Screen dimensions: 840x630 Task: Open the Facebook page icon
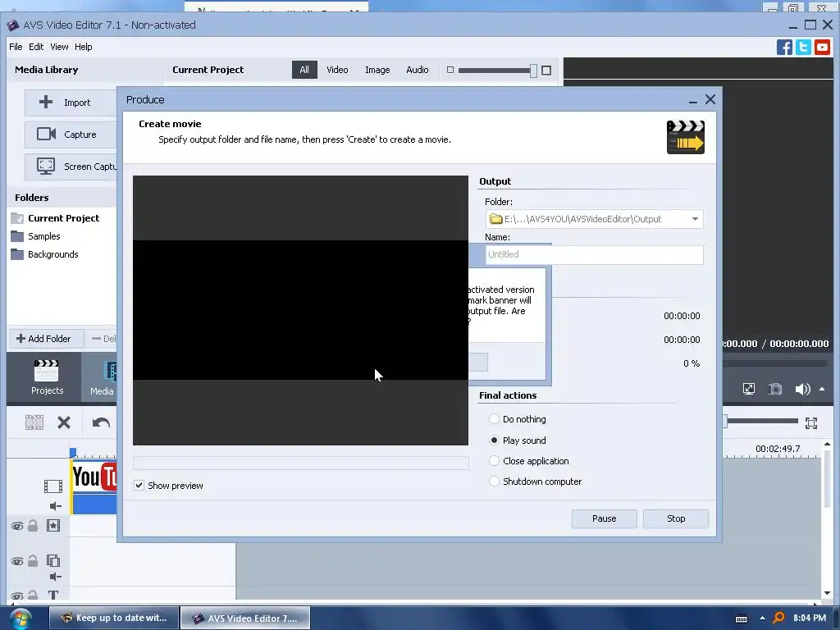coord(784,47)
